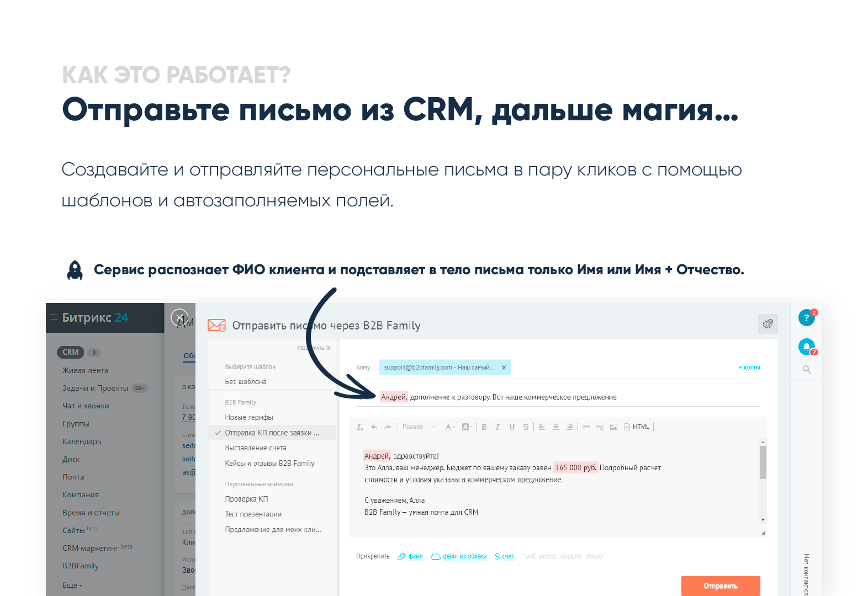This screenshot has width=868, height=596.
Task: Open Диск in the sidebar
Action: 71,459
